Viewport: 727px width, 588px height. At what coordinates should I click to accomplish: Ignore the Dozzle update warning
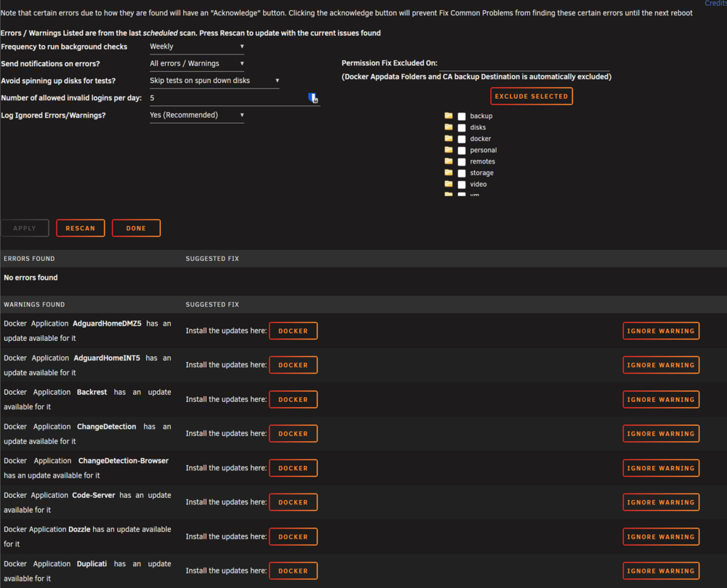coord(661,536)
